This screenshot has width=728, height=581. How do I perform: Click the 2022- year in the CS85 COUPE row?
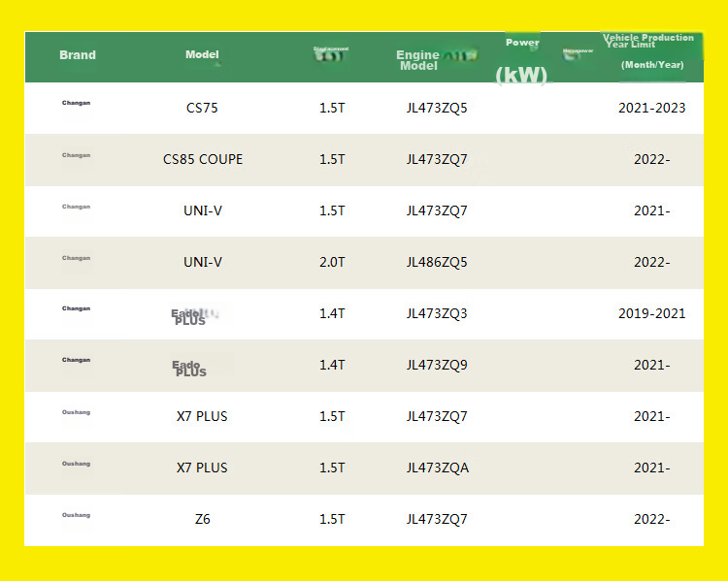pyautogui.click(x=652, y=160)
